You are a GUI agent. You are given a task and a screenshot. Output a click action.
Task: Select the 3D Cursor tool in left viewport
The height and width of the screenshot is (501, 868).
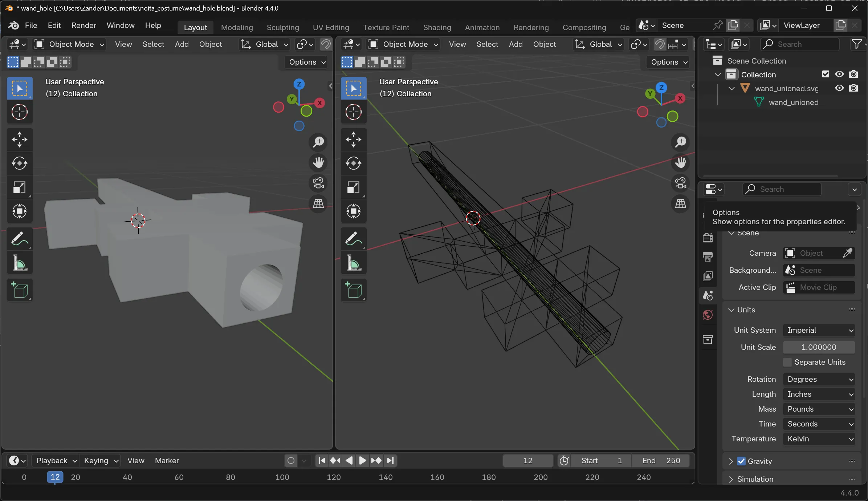[20, 112]
